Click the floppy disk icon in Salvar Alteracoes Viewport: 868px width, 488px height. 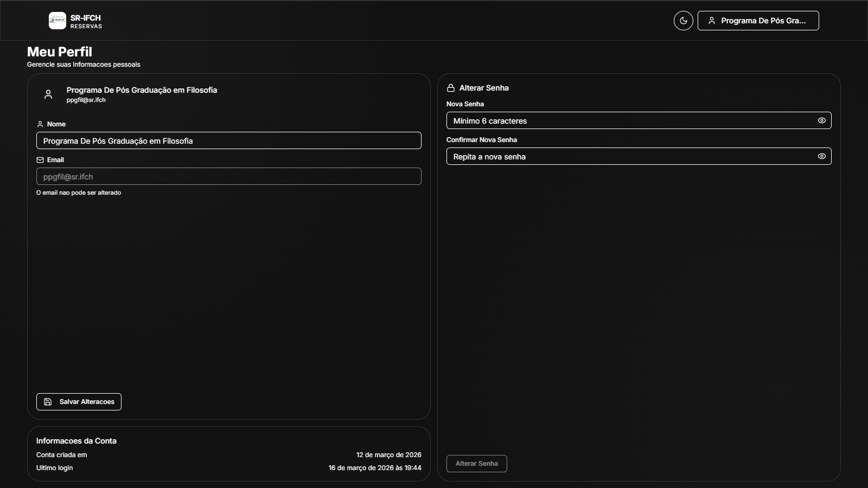click(x=48, y=402)
